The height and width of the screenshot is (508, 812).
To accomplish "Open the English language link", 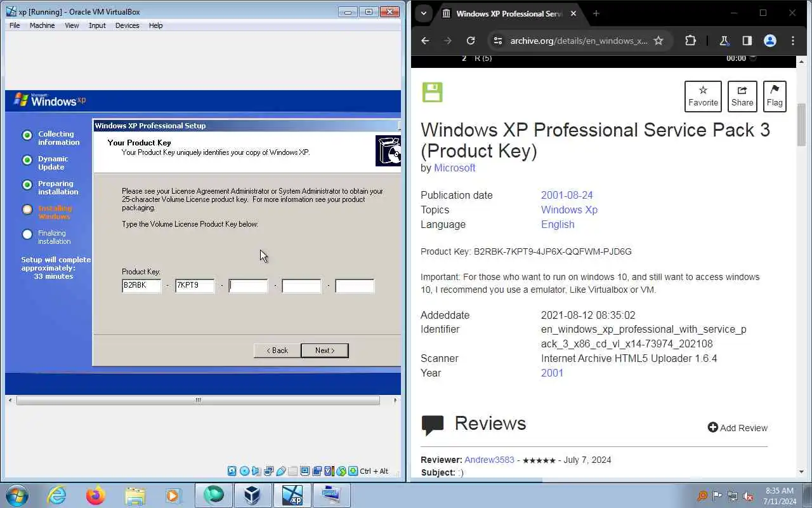I will [x=558, y=224].
